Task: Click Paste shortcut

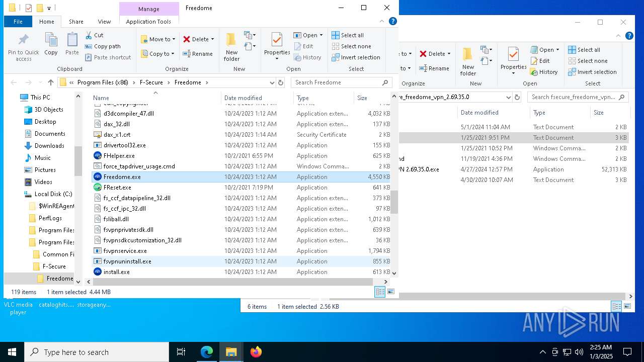Action: point(108,57)
